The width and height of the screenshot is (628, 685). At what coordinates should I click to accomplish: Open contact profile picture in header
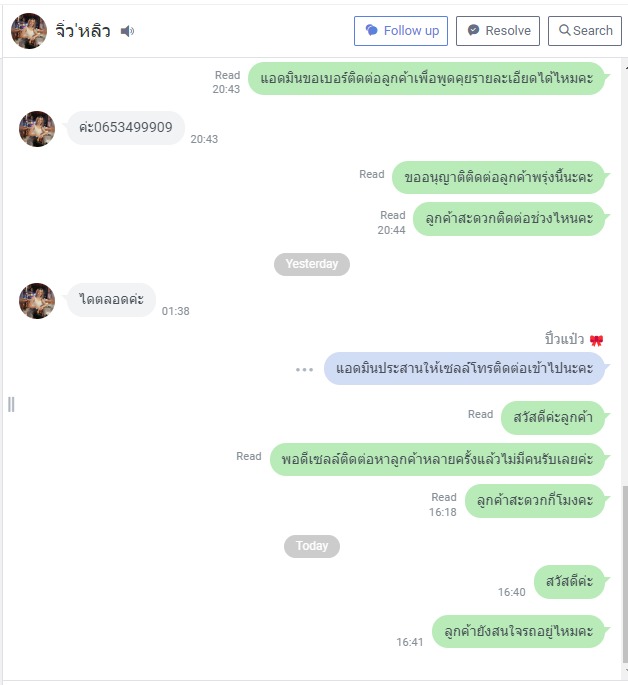[x=29, y=31]
